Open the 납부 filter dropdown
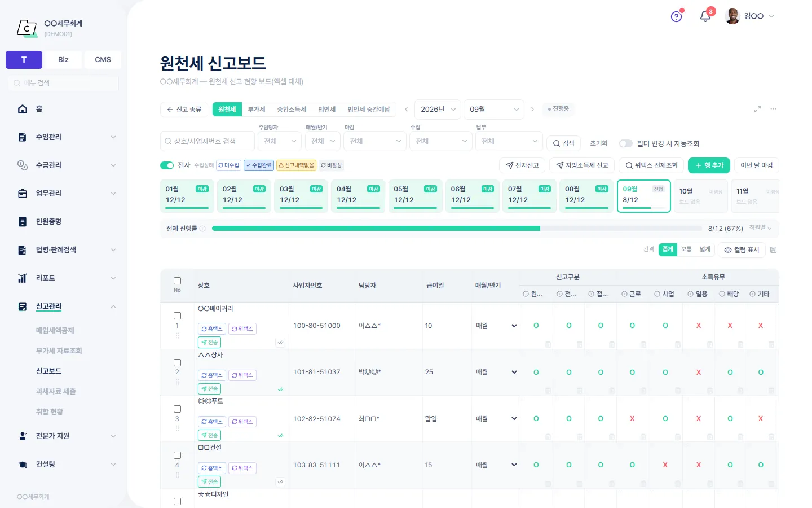 [509, 141]
